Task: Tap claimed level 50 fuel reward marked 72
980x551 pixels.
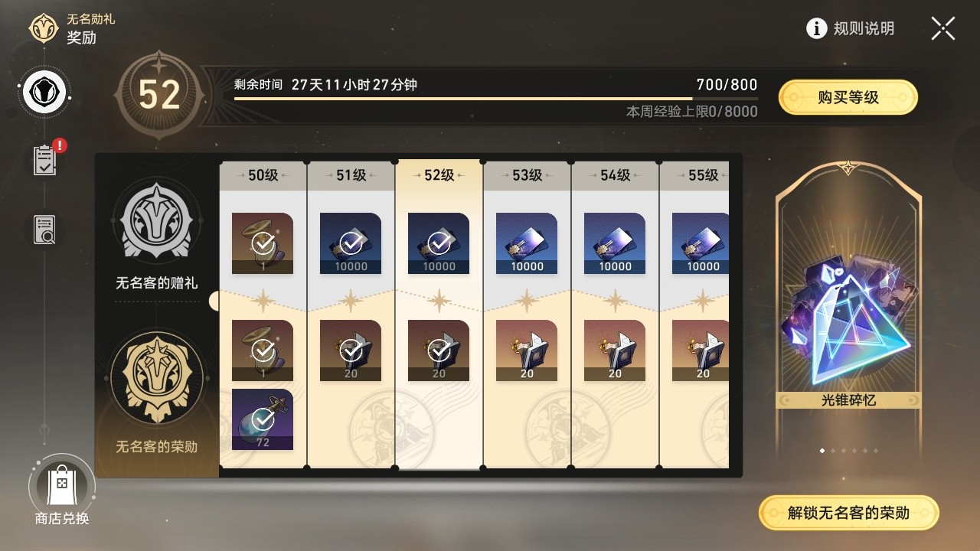Action: point(263,419)
